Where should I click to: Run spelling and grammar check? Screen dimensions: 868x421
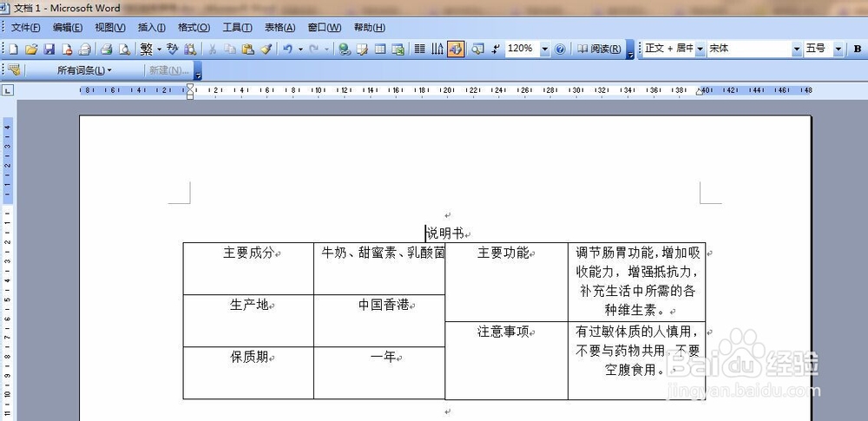(x=172, y=49)
